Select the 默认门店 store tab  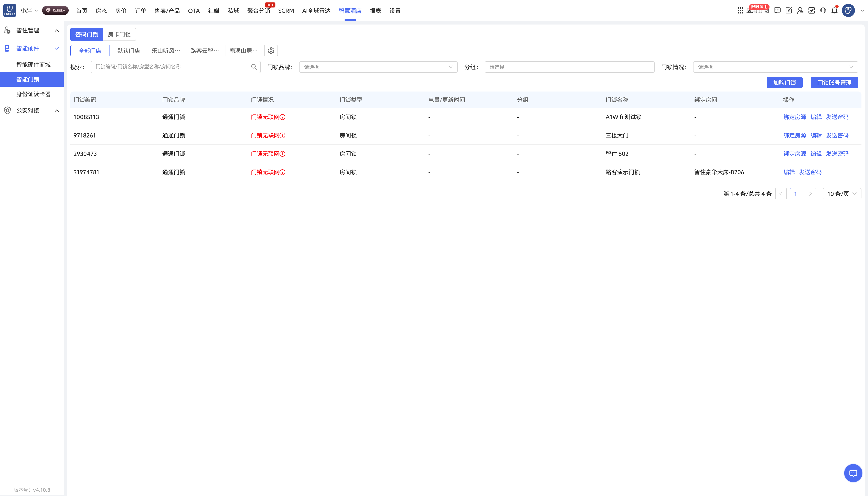pyautogui.click(x=129, y=51)
